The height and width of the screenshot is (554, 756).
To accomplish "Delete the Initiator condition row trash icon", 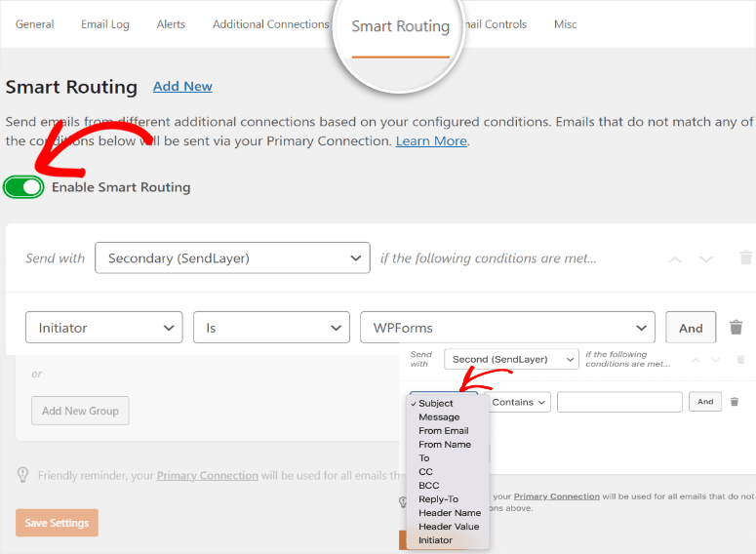I will point(736,327).
